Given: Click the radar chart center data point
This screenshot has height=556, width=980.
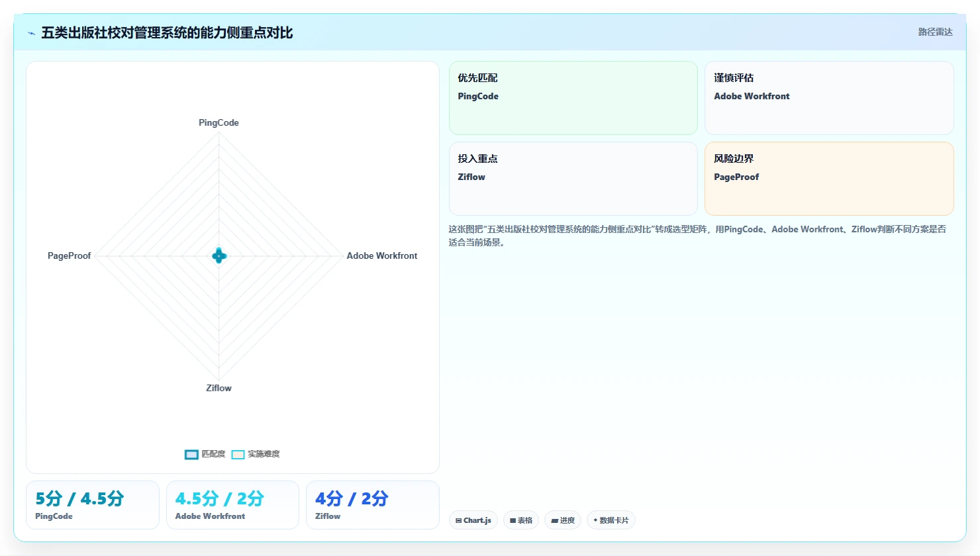Looking at the screenshot, I should (219, 255).
